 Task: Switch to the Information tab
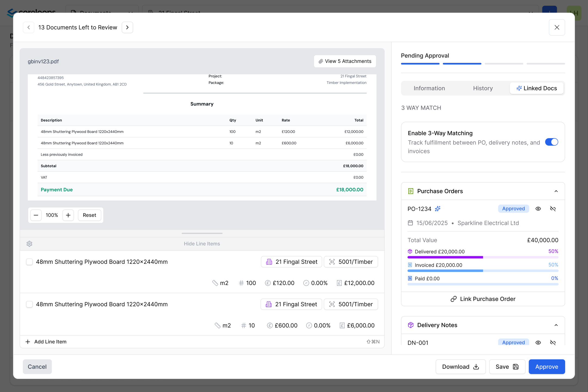pos(429,88)
